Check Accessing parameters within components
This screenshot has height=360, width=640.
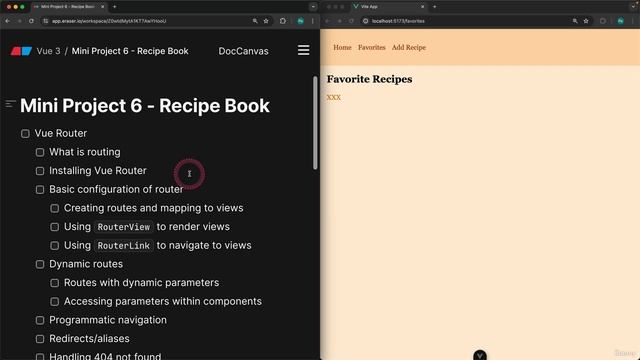click(x=55, y=302)
